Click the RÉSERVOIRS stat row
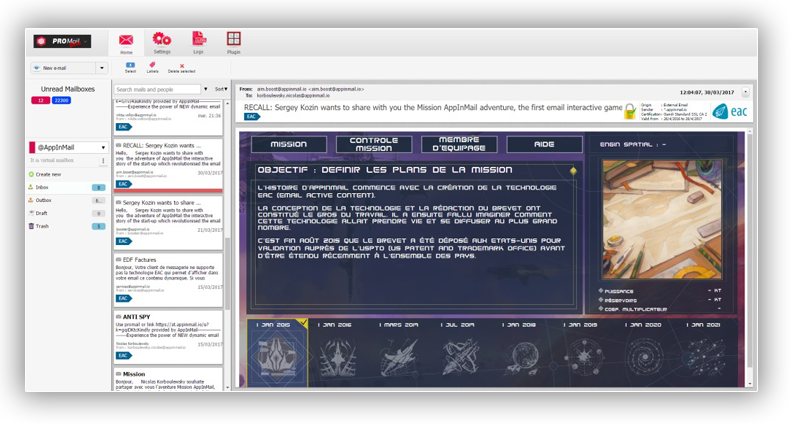 click(x=660, y=300)
